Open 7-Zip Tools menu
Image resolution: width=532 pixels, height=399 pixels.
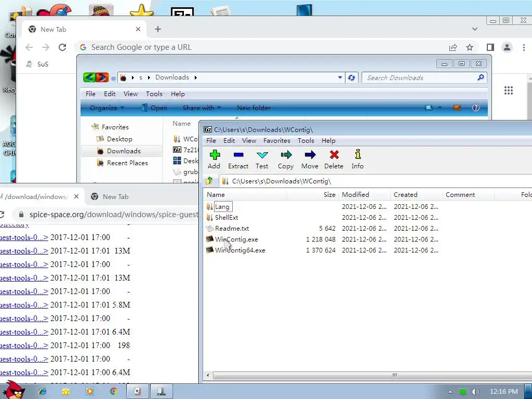[x=305, y=140]
